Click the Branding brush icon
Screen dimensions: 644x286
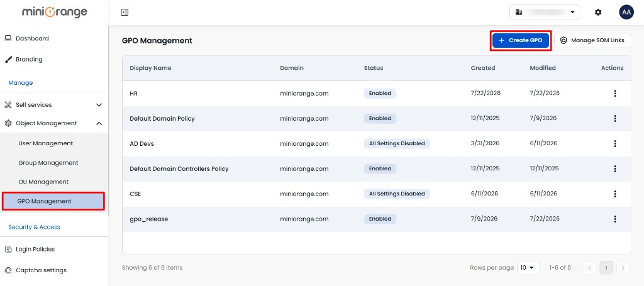pyautogui.click(x=8, y=59)
